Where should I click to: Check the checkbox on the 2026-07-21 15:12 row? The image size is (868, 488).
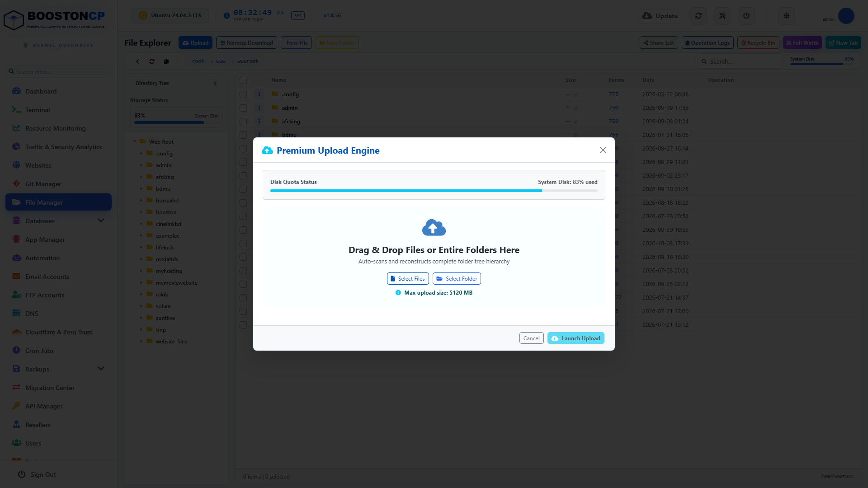coord(243,325)
